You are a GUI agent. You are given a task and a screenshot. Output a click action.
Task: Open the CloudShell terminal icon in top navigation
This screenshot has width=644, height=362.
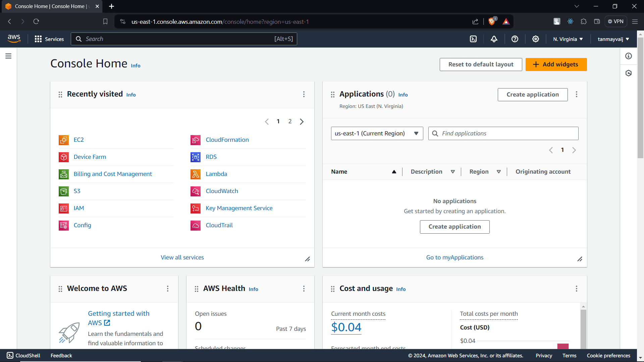point(473,39)
